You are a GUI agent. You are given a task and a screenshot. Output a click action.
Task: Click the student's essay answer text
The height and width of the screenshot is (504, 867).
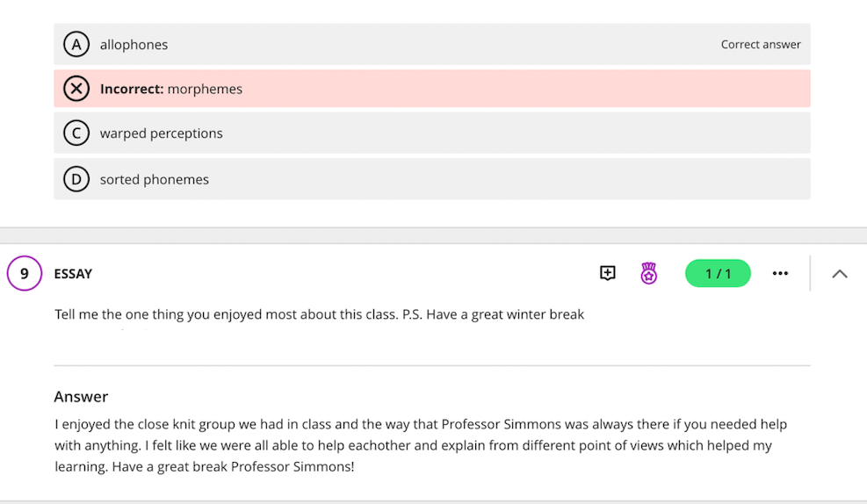pyautogui.click(x=420, y=445)
